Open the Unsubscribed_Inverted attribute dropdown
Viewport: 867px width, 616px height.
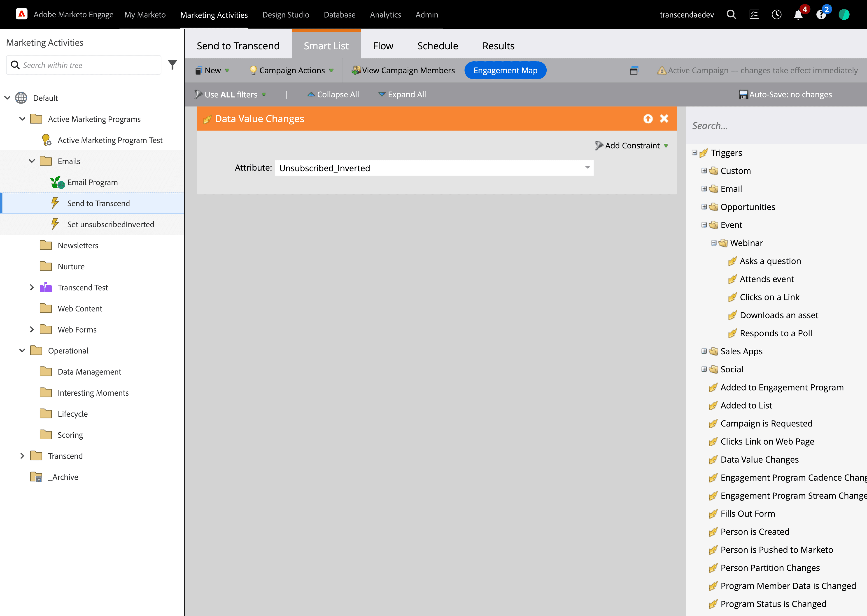click(x=587, y=168)
